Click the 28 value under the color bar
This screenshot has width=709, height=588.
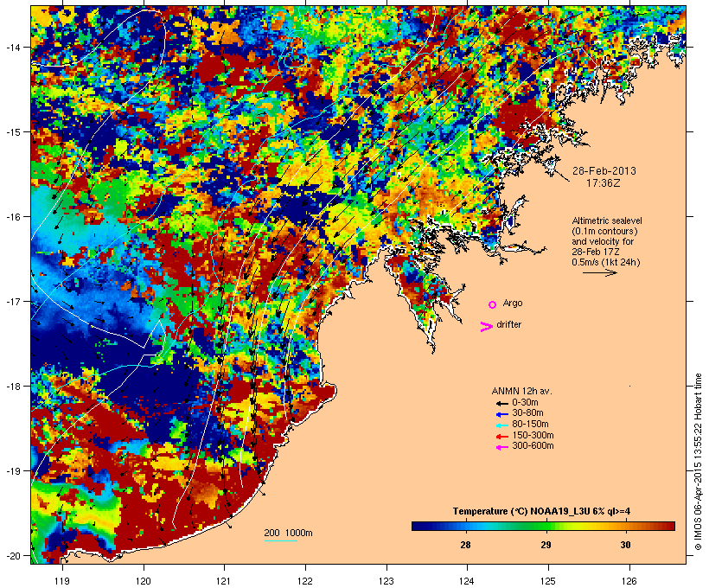465,545
